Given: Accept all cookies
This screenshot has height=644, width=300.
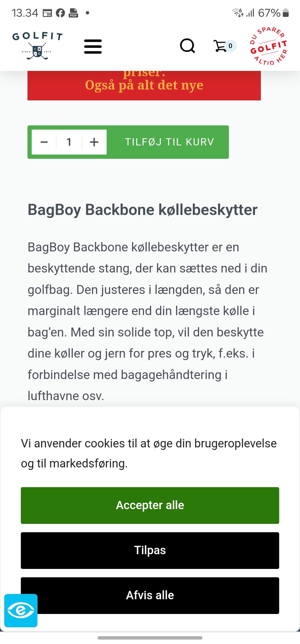Looking at the screenshot, I should tap(150, 505).
